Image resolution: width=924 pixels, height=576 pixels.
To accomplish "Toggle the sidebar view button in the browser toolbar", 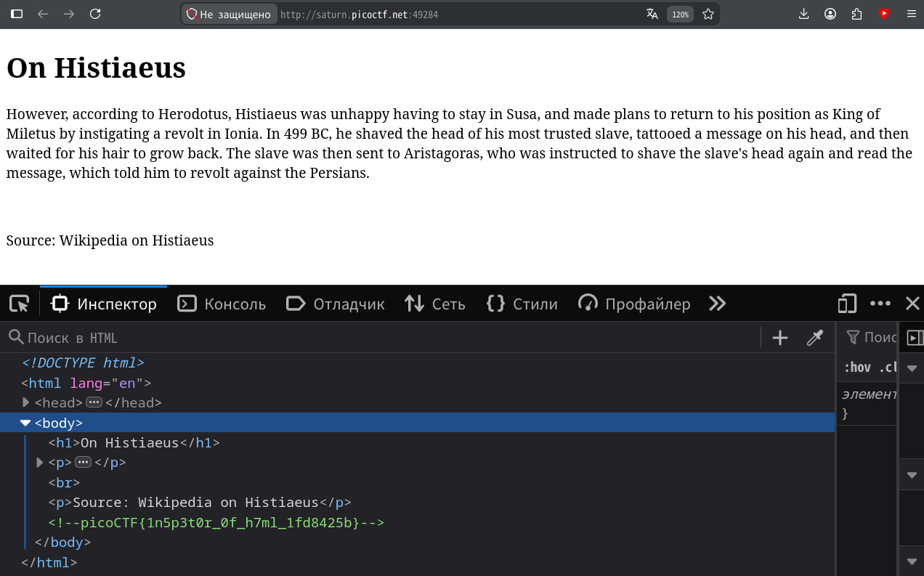I will click(x=17, y=14).
